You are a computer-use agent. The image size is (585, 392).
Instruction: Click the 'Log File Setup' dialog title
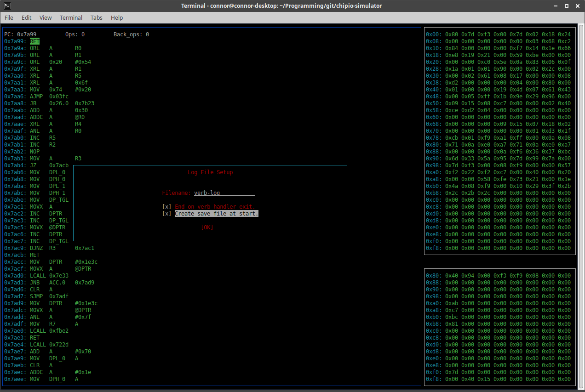pyautogui.click(x=210, y=172)
